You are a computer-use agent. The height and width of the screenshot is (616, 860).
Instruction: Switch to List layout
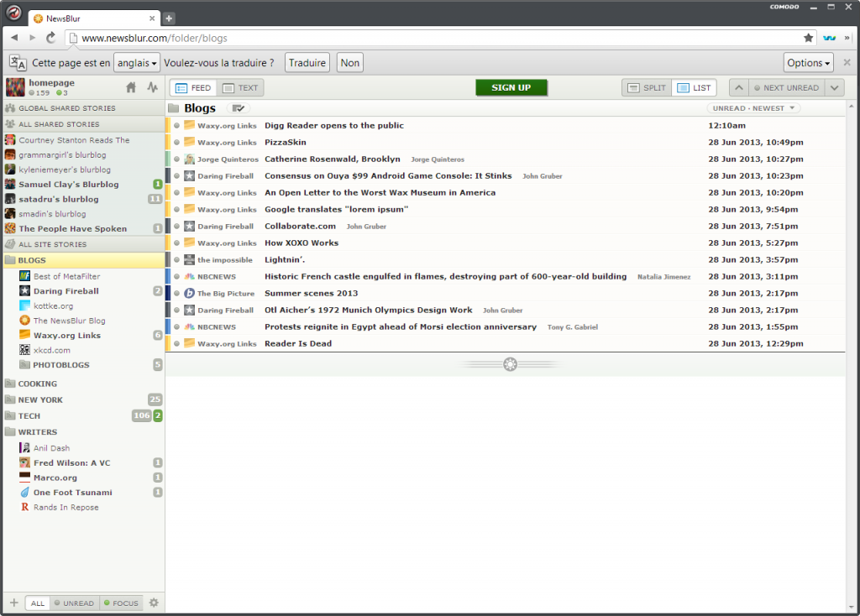pos(694,87)
